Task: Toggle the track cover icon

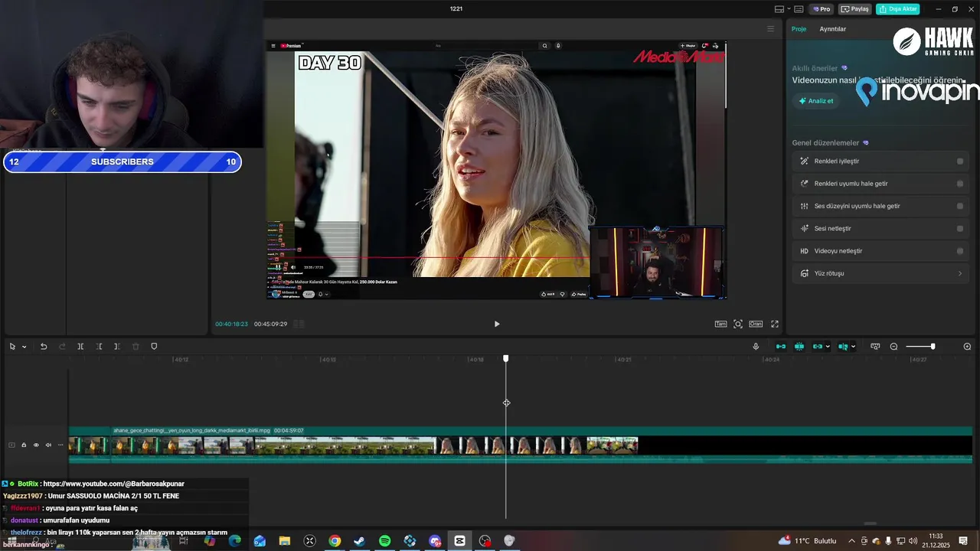Action: point(11,445)
